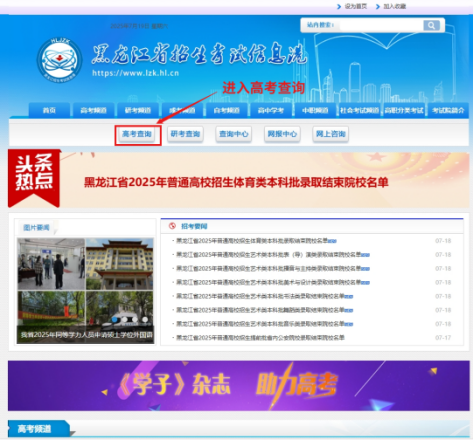Click the 图片新闻 panel tab
473x440 pixels.
click(x=36, y=227)
